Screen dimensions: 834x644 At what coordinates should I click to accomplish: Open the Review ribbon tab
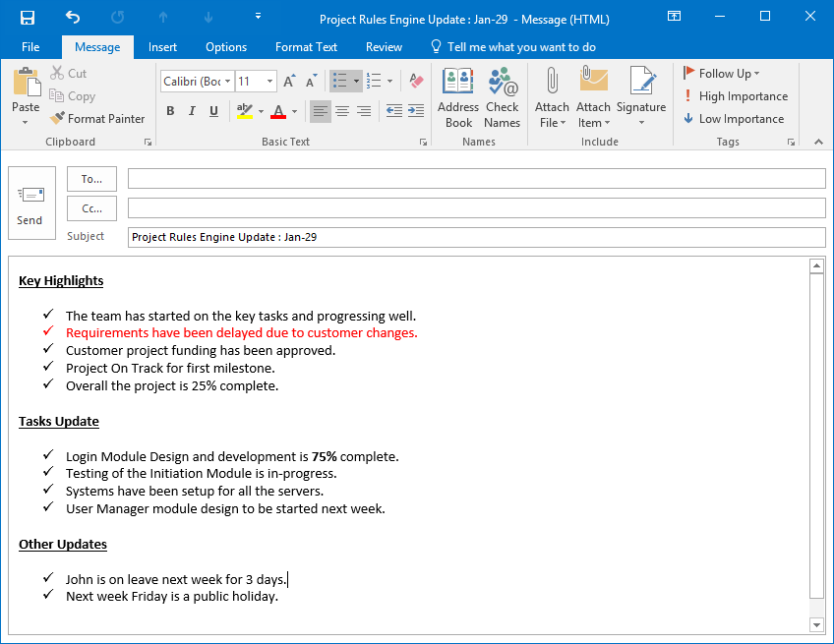tap(384, 46)
